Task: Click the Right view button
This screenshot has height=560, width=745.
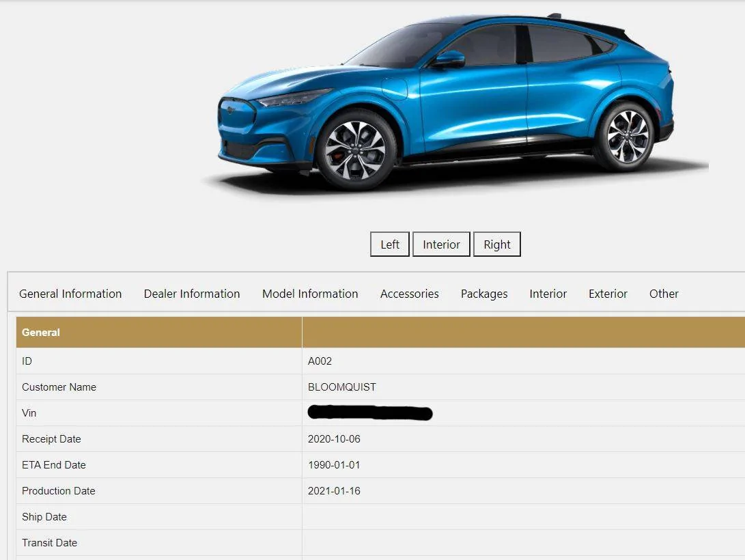Action: point(497,244)
